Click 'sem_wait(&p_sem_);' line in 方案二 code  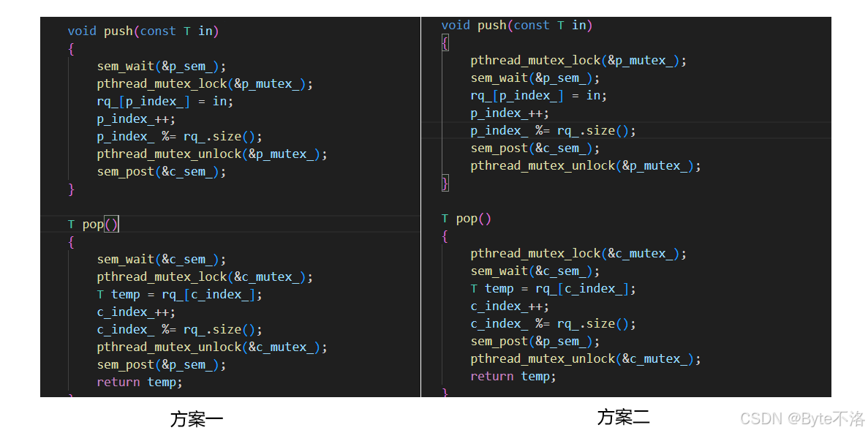coord(535,78)
